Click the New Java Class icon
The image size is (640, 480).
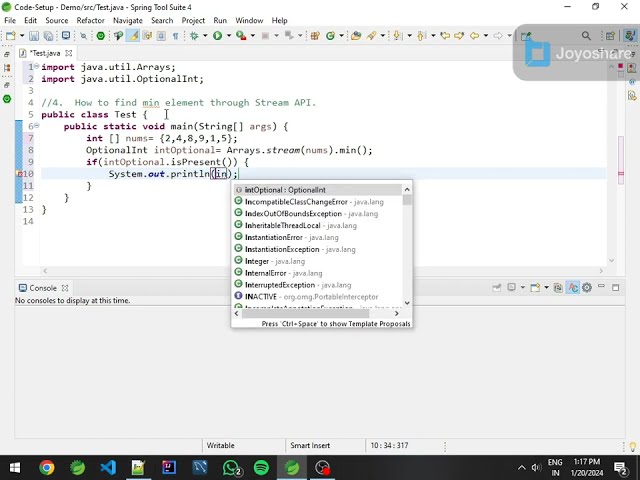(330, 36)
